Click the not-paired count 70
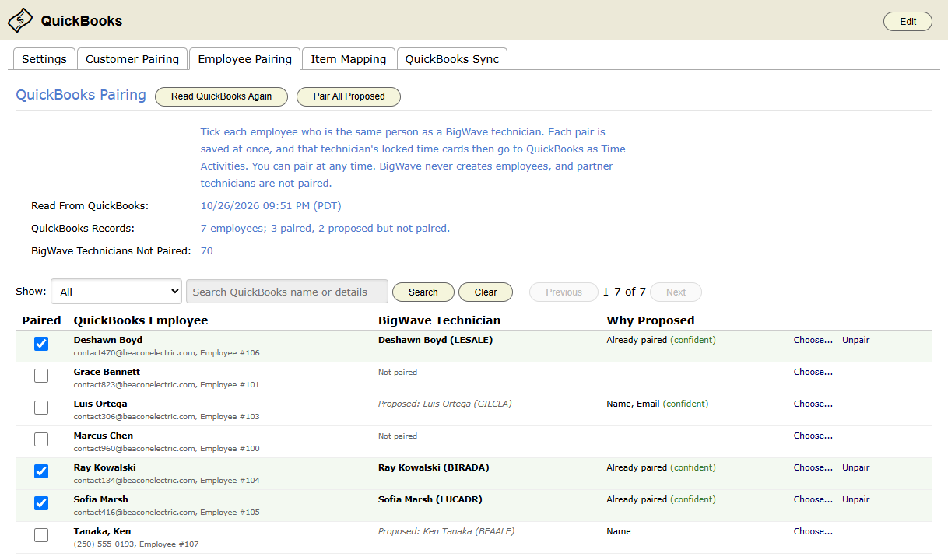Screen dimensions: 948x560 [x=206, y=251]
